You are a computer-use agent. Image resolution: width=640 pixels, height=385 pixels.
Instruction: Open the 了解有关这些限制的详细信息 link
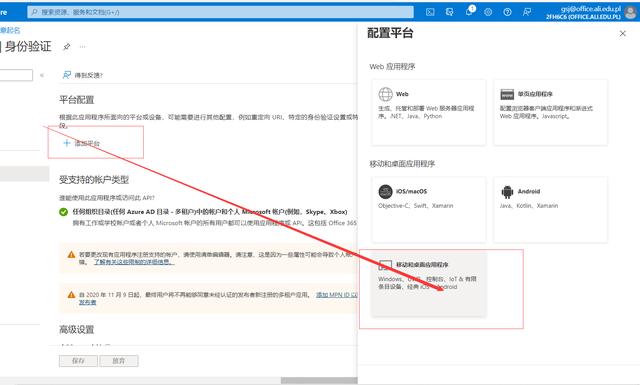pos(134,262)
